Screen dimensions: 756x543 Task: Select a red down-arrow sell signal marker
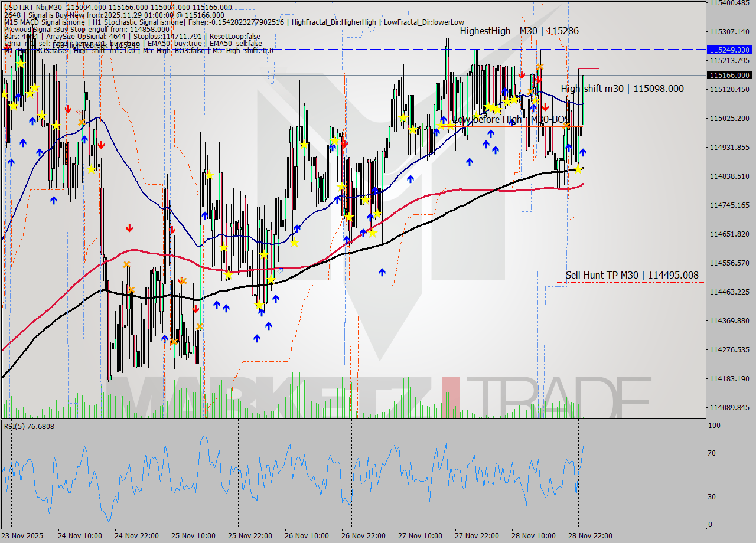click(130, 227)
